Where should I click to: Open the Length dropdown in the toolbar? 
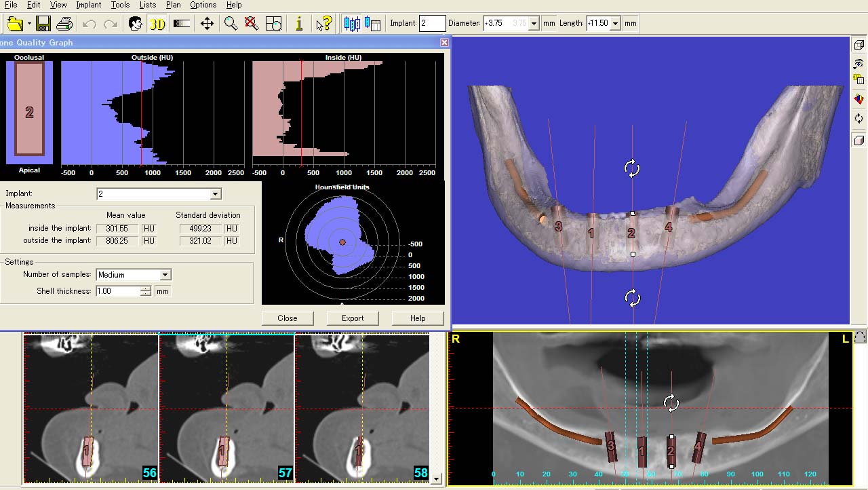point(615,23)
